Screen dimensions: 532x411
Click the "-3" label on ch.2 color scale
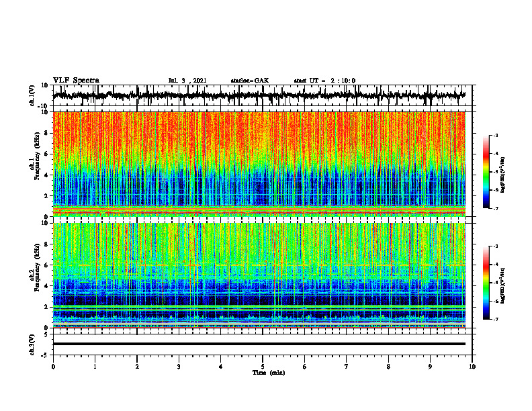(x=496, y=246)
